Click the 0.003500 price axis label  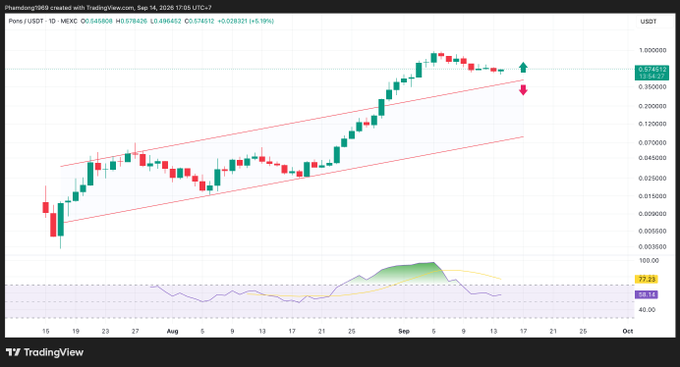[x=652, y=246]
